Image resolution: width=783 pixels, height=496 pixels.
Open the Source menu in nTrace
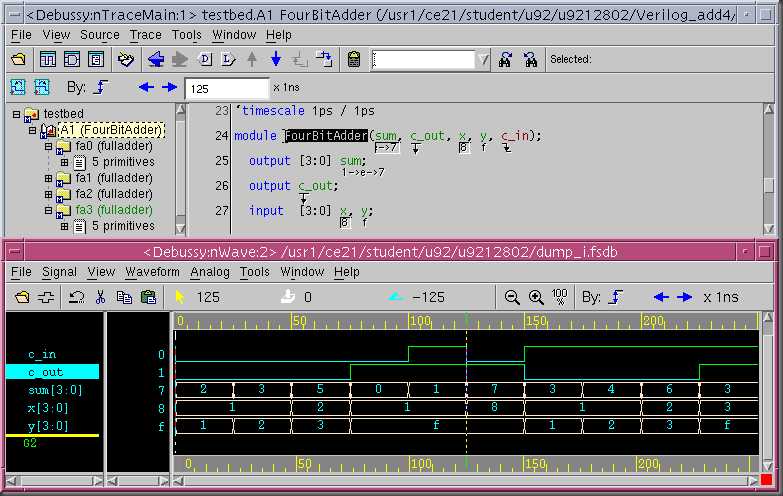click(x=99, y=35)
